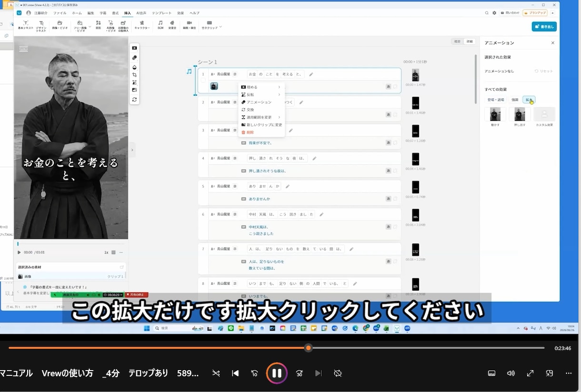Screen dimensions: 581x392
Task: Click the list icon next to 青山龍星 in clip 2
Action: 235,102
